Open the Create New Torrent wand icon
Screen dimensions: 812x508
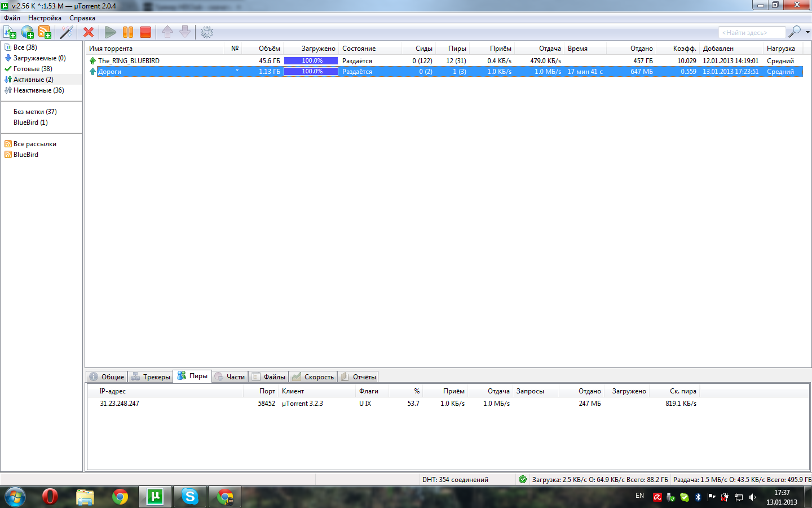pos(67,32)
